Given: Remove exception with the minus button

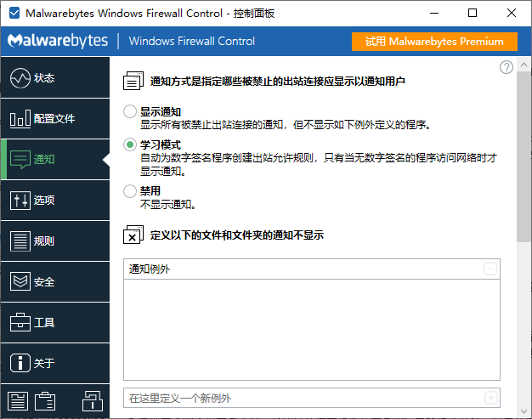Looking at the screenshot, I should pyautogui.click(x=490, y=269).
